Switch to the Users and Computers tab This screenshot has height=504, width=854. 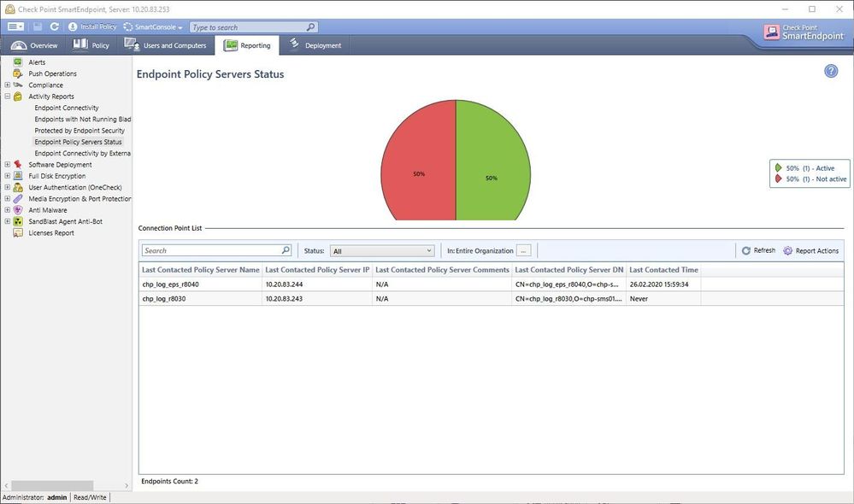(x=166, y=45)
